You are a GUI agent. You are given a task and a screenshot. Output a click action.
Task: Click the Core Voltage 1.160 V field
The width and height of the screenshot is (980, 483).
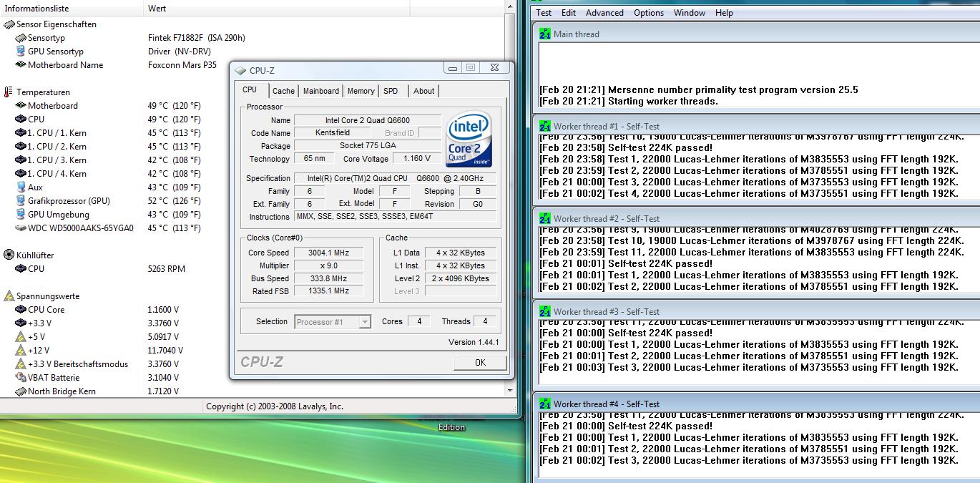[416, 159]
